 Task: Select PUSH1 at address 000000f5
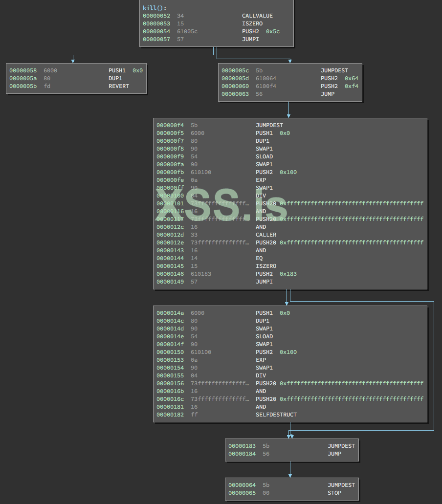coord(264,133)
